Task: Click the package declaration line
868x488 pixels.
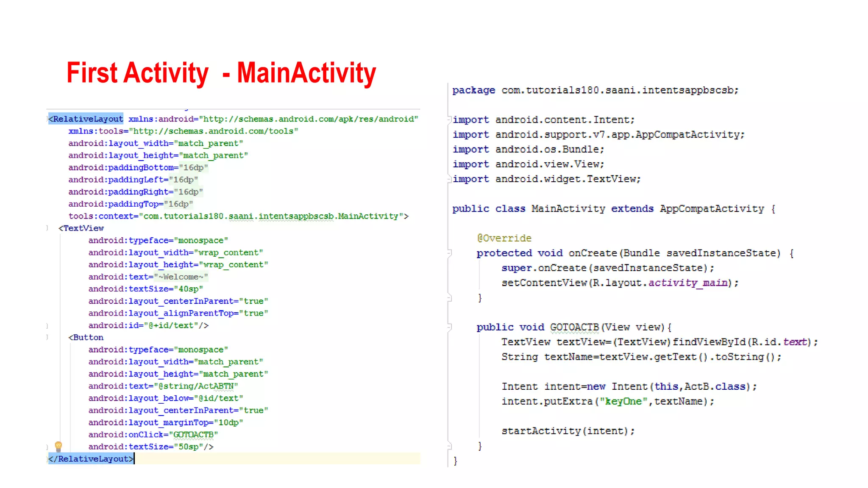Action: pos(595,90)
